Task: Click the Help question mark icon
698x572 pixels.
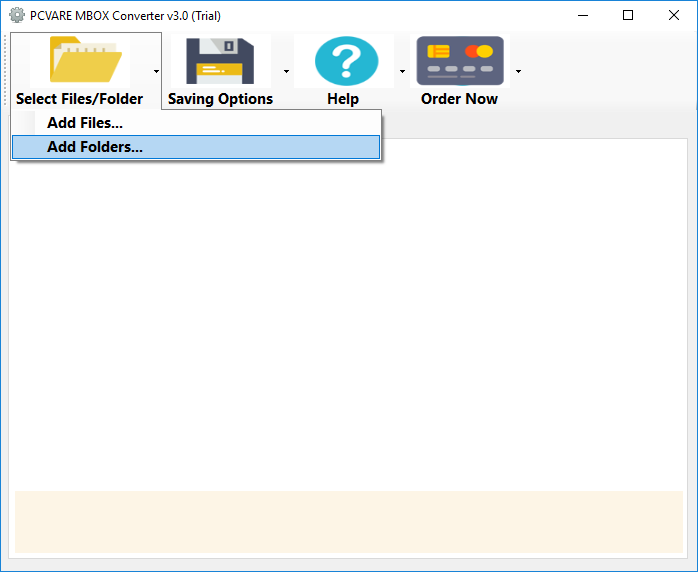Action: 346,61
